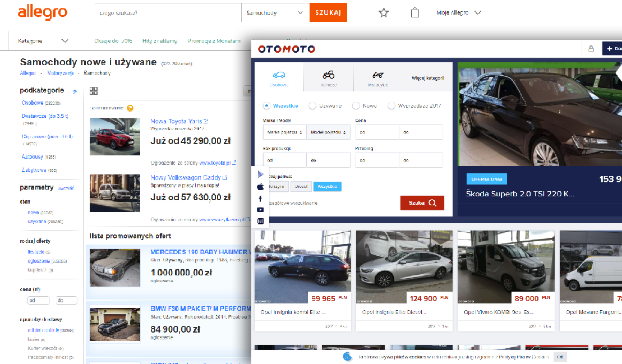This screenshot has width=622, height=364.
Task: Open Model pojazdu dropdown
Action: pos(328,132)
